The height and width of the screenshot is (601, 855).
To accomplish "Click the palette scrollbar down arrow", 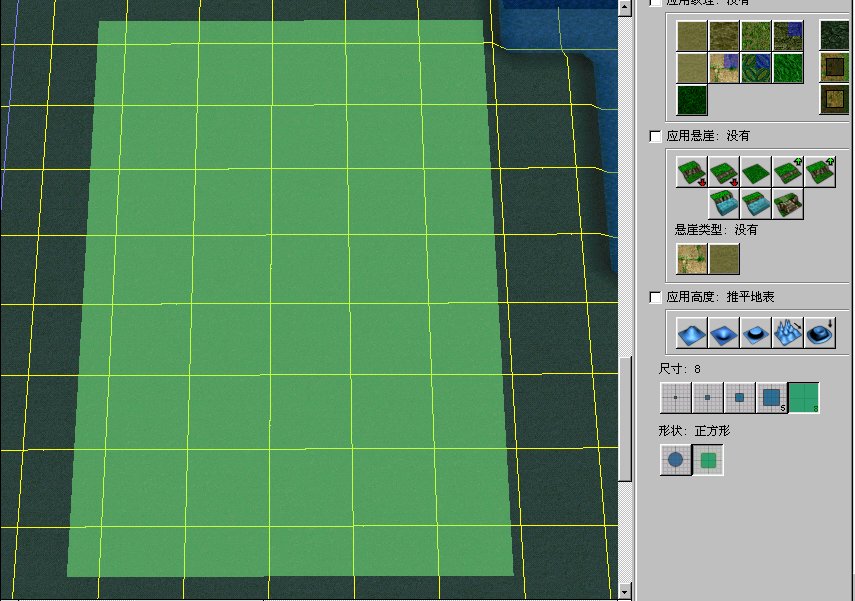I will pyautogui.click(x=625, y=591).
